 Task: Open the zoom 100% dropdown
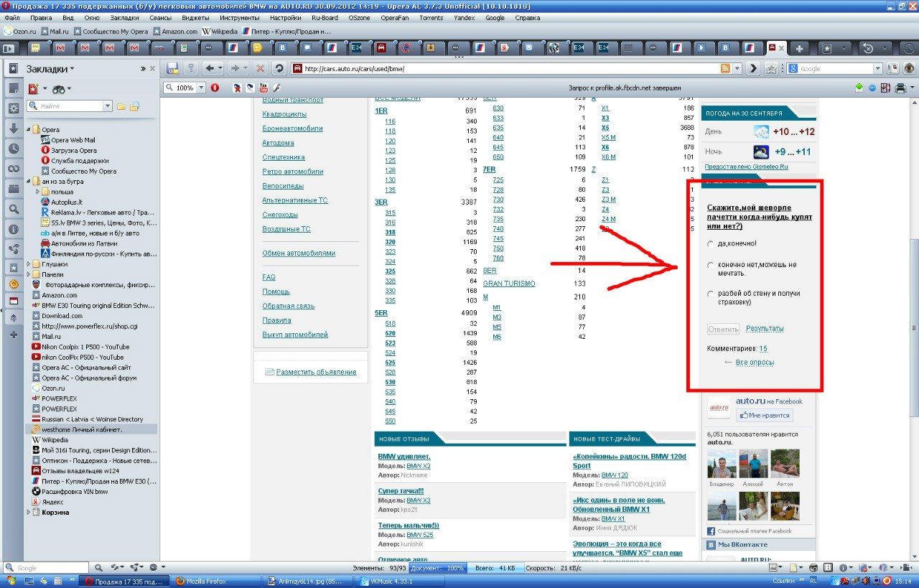coord(200,88)
